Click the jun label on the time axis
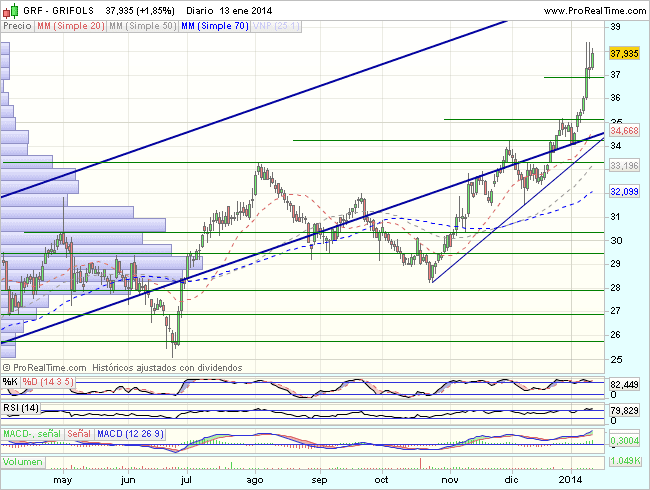Viewport: 650px width, 490px height. (128, 480)
